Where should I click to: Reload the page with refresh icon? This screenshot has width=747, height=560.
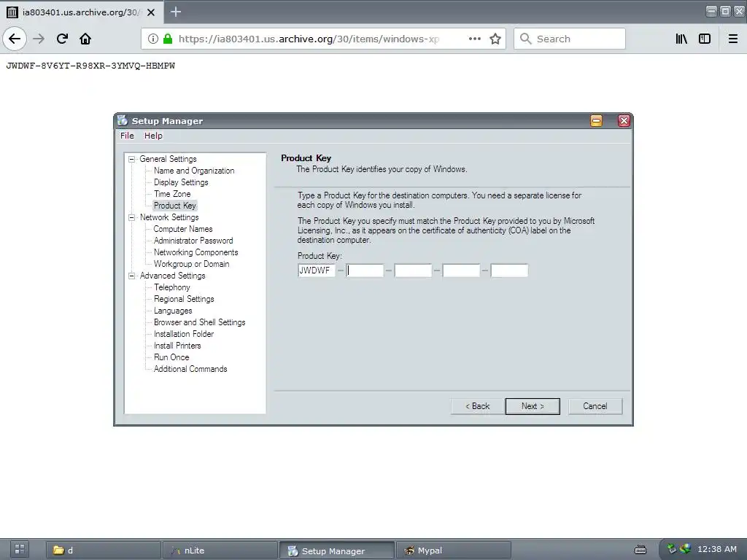tap(62, 39)
